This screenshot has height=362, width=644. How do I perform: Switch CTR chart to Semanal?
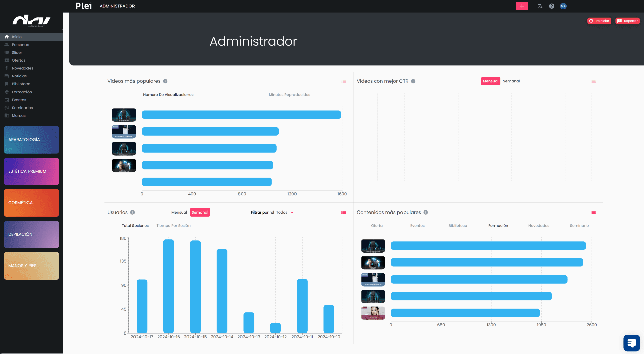(511, 81)
